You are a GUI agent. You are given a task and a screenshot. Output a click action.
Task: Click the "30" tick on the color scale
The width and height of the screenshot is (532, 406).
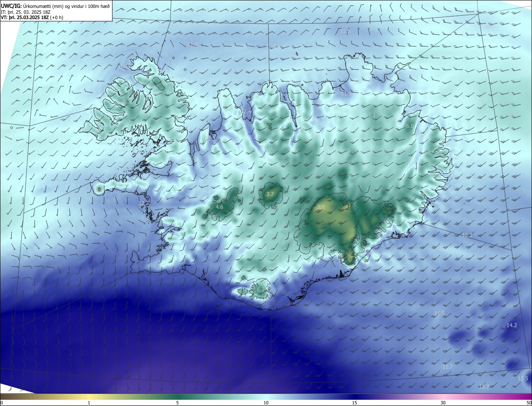point(443,403)
